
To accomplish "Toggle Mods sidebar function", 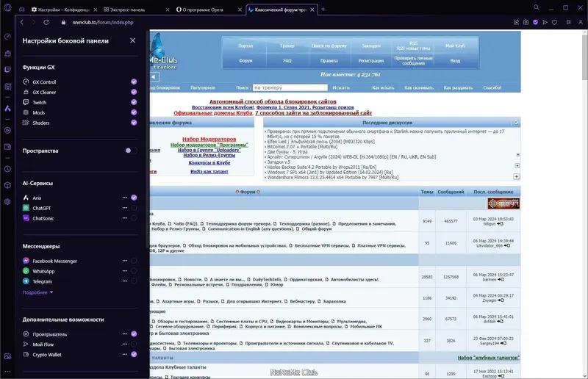I will pos(134,112).
